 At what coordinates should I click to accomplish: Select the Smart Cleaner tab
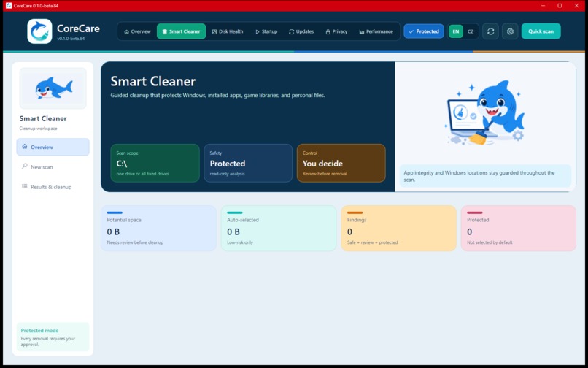(181, 31)
